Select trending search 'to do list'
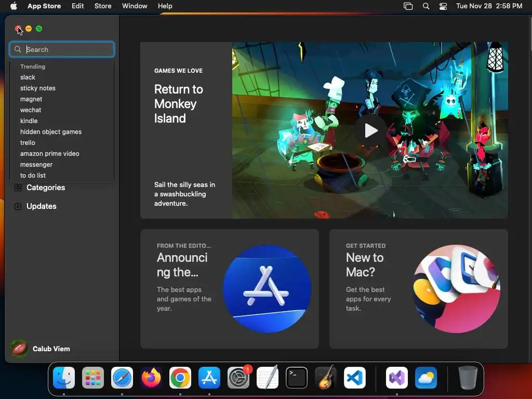Screen dimensions: 532x399 pyautogui.click(x=33, y=175)
